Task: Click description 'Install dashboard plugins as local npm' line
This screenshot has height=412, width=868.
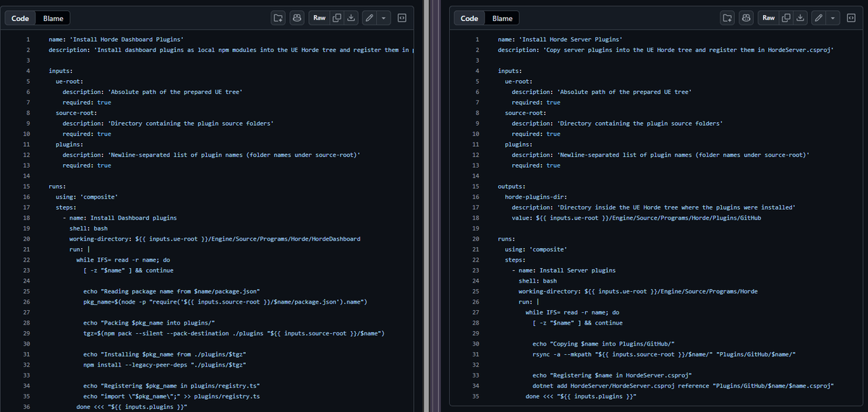Action: [231, 49]
